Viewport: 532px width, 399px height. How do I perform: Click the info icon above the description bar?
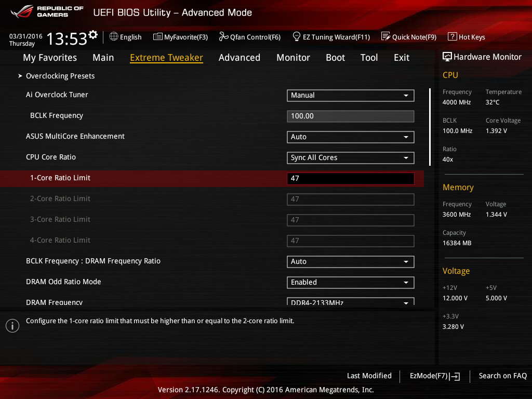click(12, 326)
